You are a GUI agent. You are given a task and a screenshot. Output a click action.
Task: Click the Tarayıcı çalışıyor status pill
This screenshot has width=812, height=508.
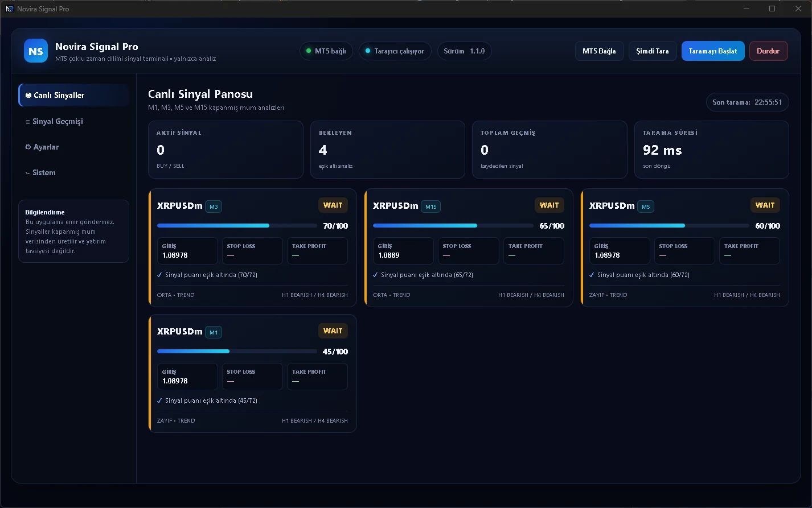click(395, 51)
